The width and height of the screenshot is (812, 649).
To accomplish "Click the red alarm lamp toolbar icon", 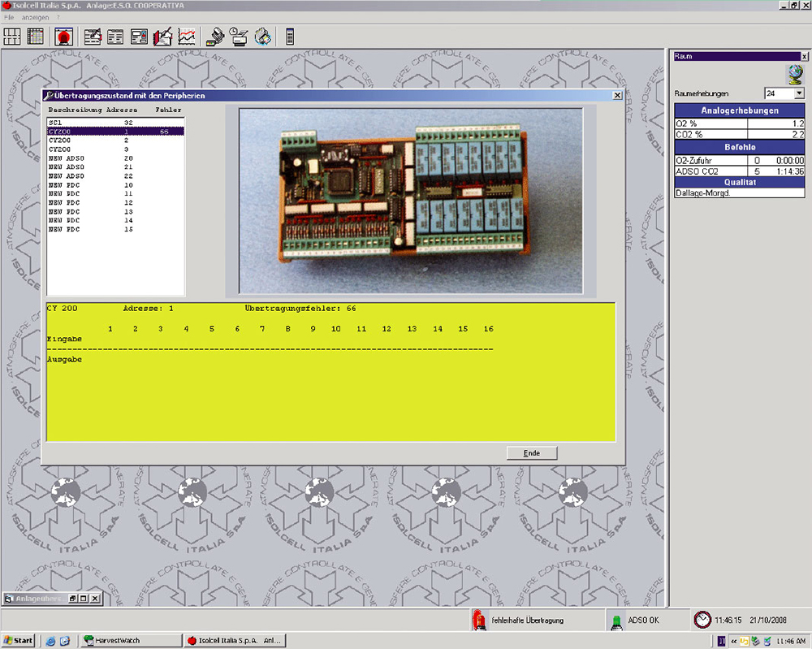I will (63, 36).
